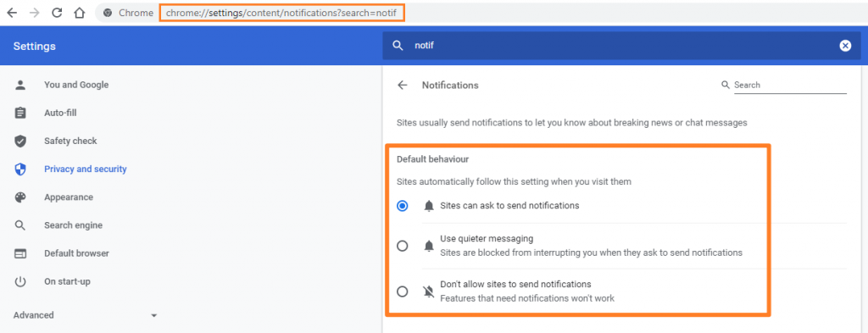Click the search icon in Notifications page
The height and width of the screenshot is (333, 868).
726,86
